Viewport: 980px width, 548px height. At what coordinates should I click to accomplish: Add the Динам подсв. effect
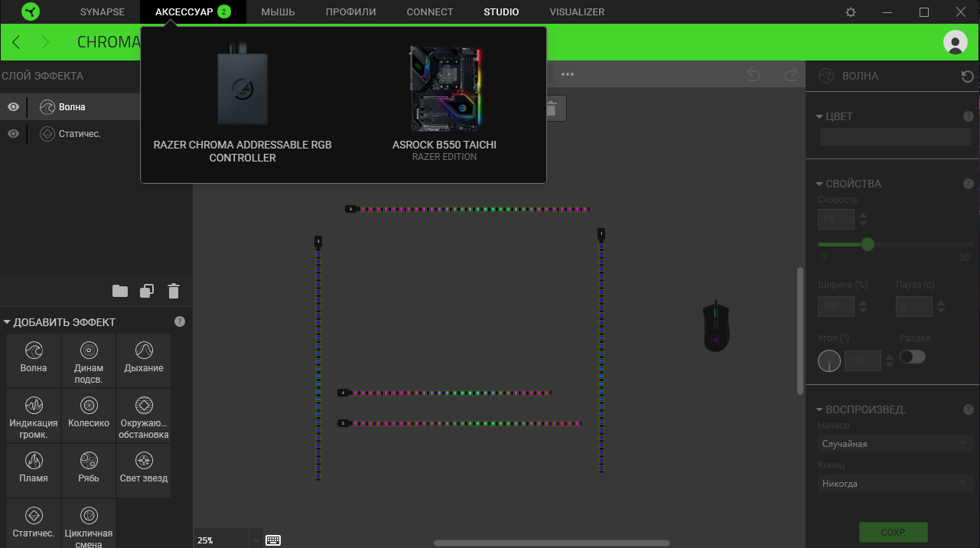click(x=89, y=360)
